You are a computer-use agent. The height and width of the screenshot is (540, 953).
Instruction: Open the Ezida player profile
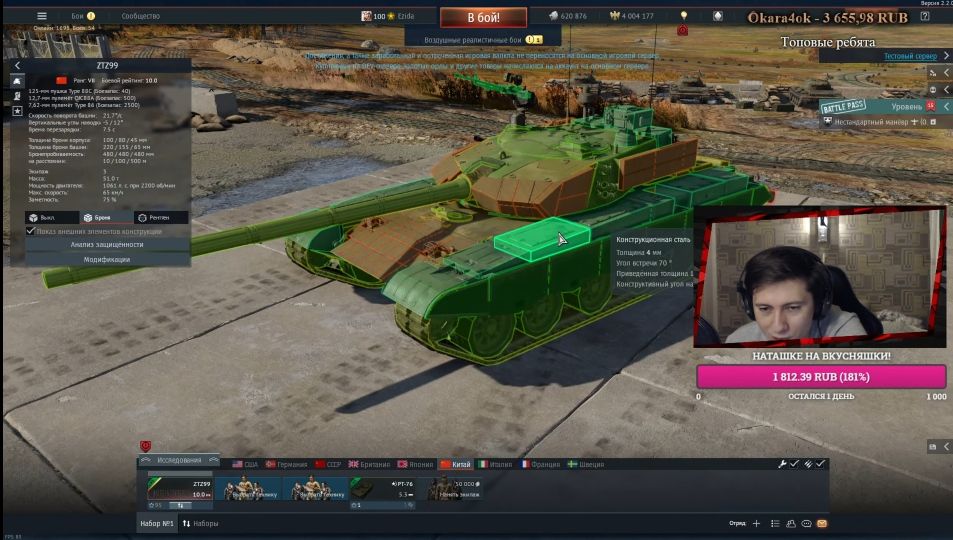click(388, 16)
